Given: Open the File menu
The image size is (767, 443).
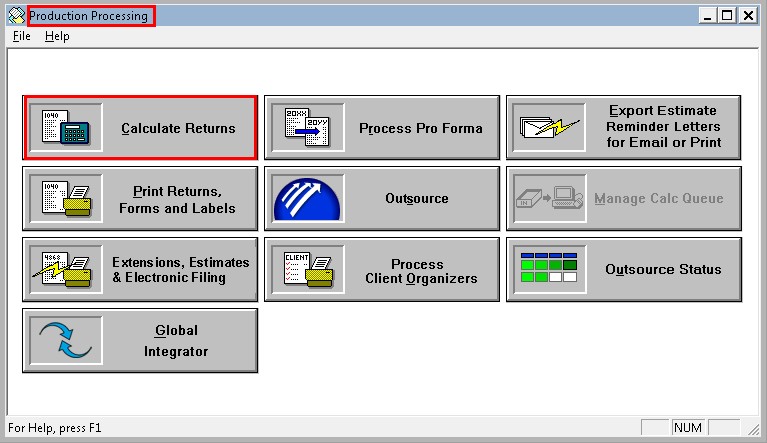Looking at the screenshot, I should coord(22,36).
